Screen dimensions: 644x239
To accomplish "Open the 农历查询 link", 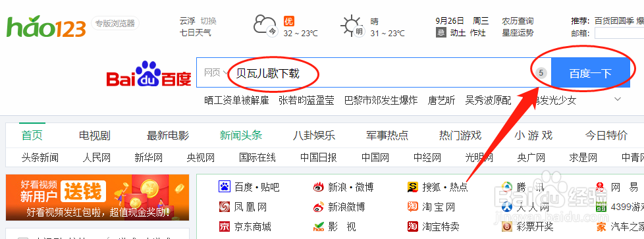I will point(518,21).
